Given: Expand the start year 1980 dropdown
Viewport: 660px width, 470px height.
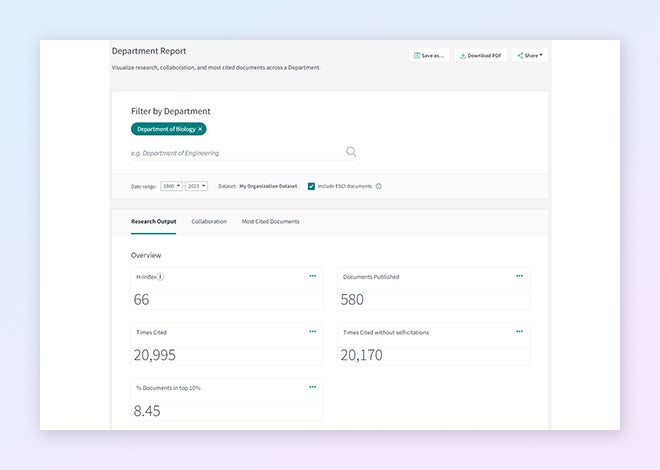Looking at the screenshot, I should [171, 186].
